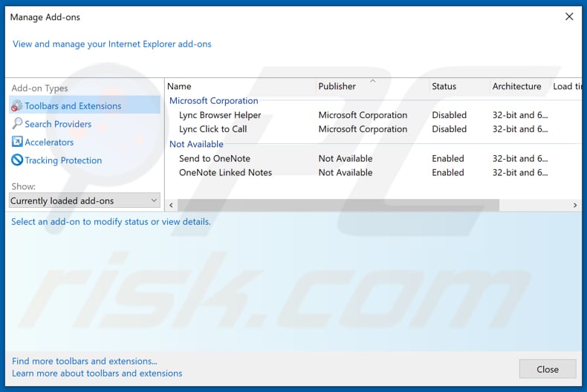Collapse the Not Available group header
This screenshot has height=392, width=587.
click(x=196, y=144)
